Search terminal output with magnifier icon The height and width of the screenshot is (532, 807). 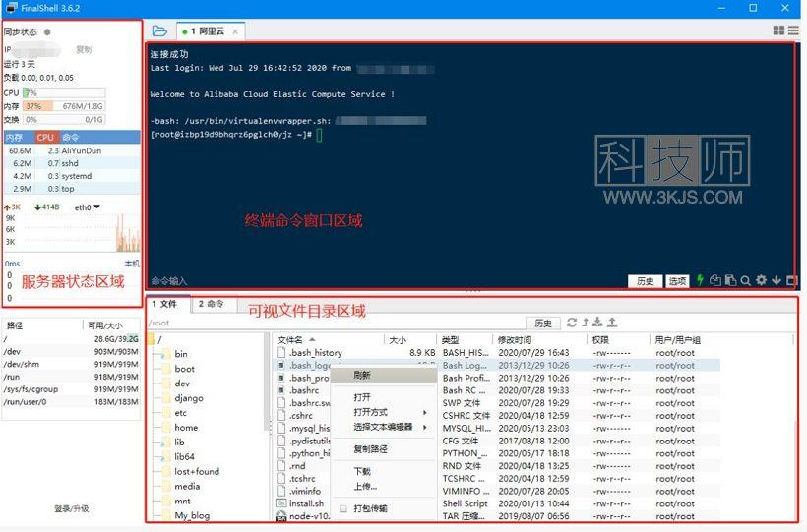[x=745, y=280]
